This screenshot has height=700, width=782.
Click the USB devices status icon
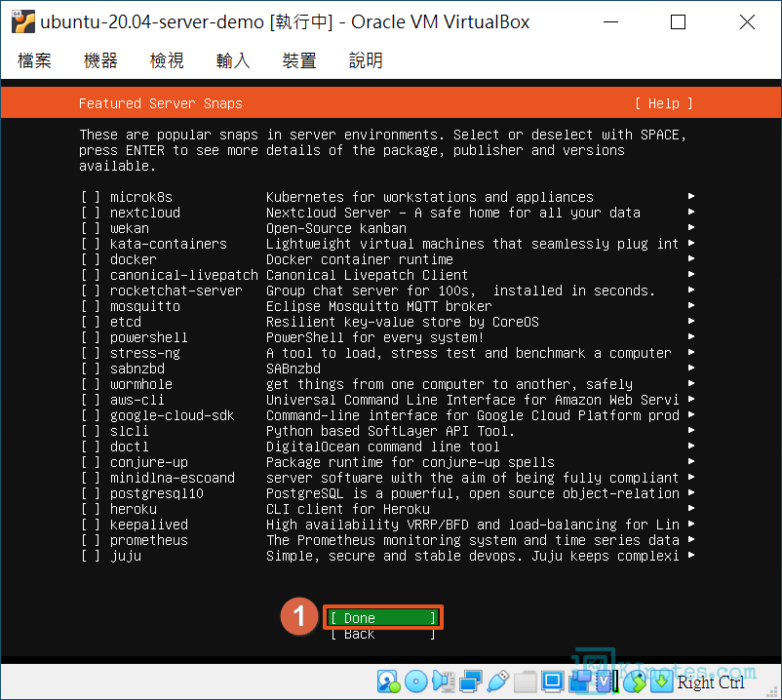(497, 681)
